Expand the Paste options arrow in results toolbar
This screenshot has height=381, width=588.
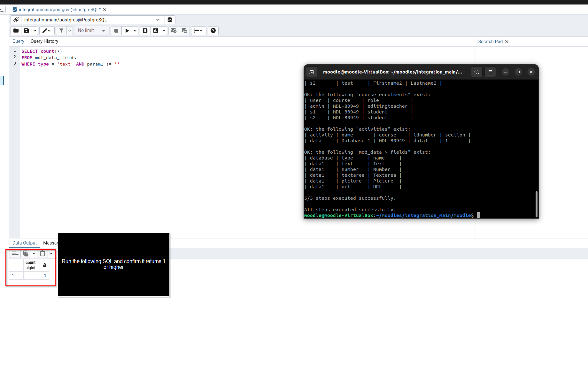point(51,254)
